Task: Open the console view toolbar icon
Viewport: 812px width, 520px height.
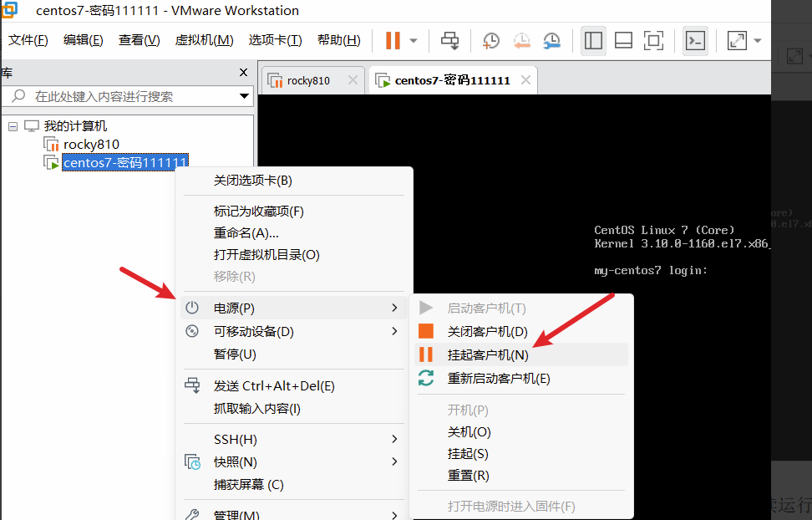Action: 695,40
